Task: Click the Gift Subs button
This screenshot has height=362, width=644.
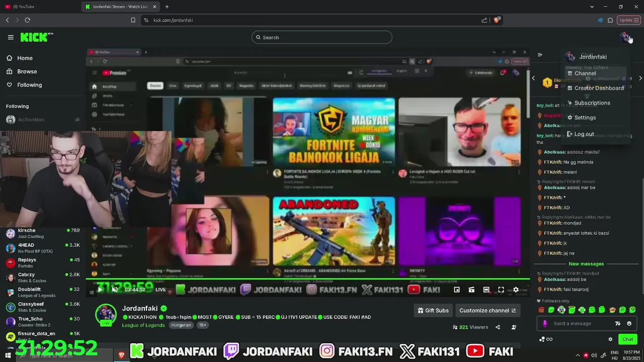Action: [x=433, y=311]
